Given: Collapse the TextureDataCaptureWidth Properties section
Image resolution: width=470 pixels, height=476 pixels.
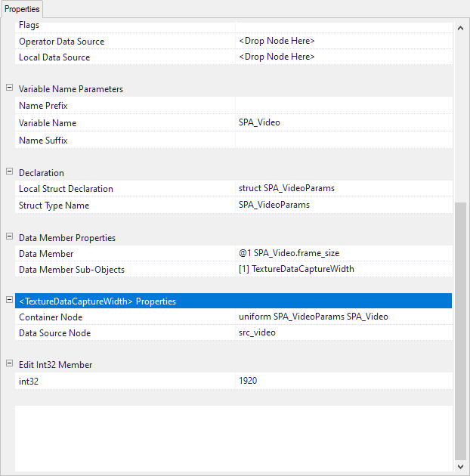Looking at the screenshot, I should [10, 301].
